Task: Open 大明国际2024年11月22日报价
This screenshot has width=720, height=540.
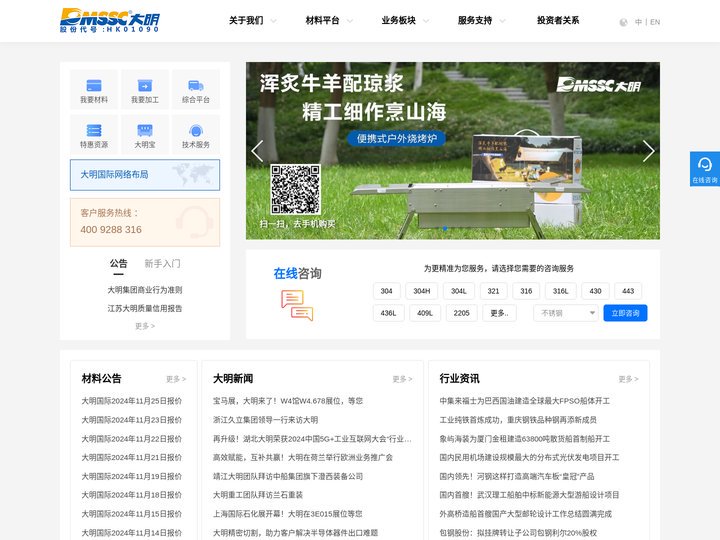Action: [x=132, y=439]
